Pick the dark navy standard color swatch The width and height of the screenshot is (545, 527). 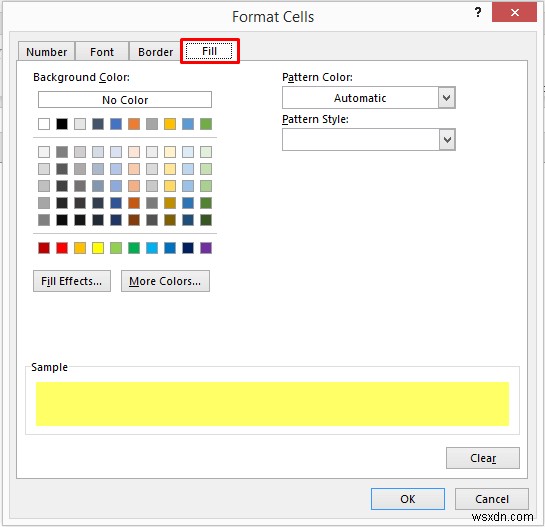tap(188, 248)
